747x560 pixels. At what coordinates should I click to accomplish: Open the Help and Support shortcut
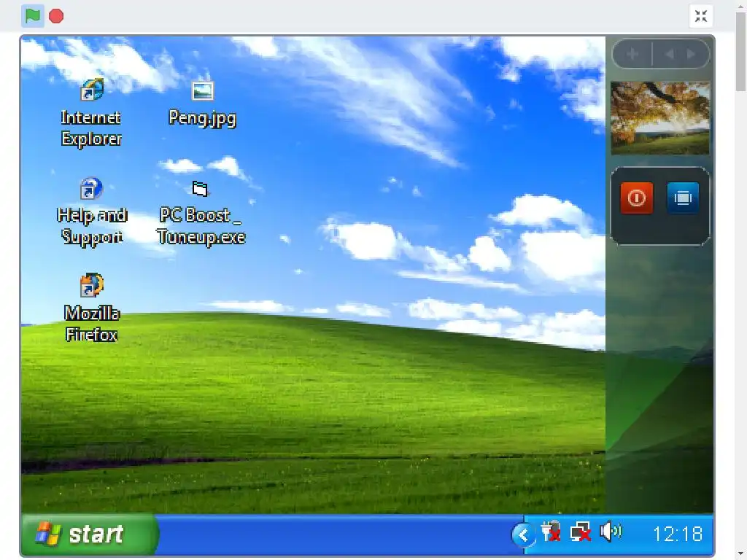coord(91,211)
